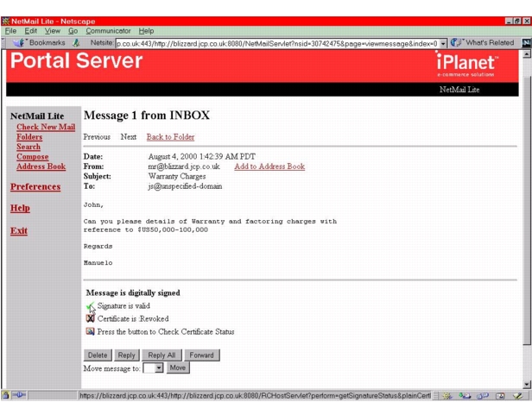532x402 pixels.
Task: Click the 'Certificate is :Revoked' text
Action: [133, 318]
